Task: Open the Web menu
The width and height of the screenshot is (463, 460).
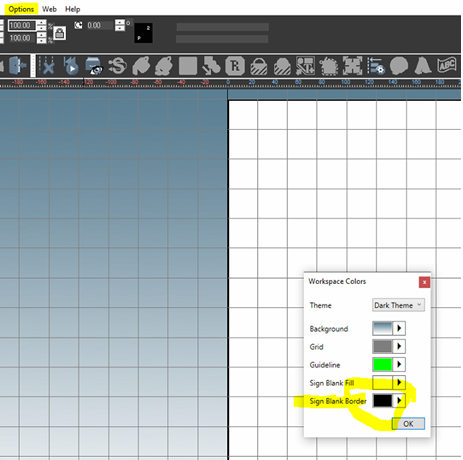Action: coord(49,9)
